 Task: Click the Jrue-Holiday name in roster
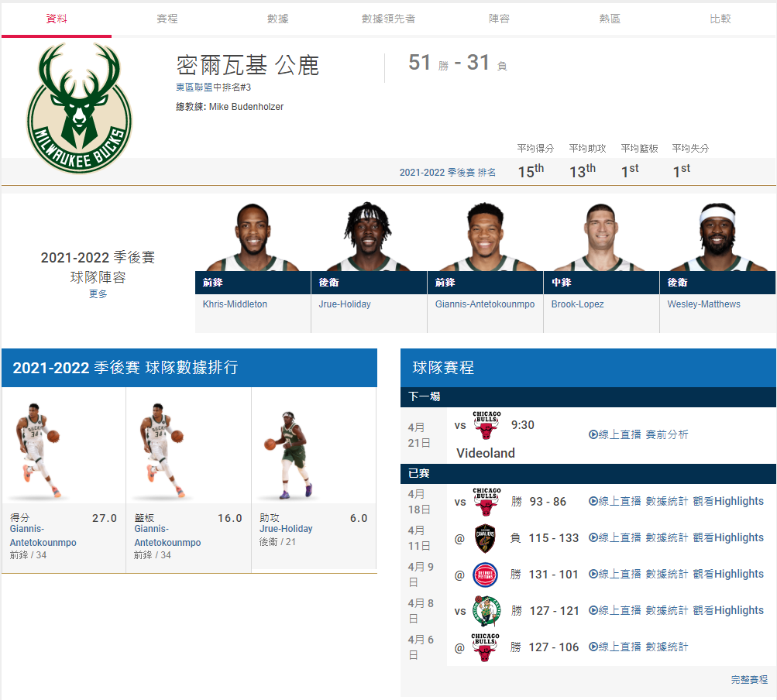[345, 304]
